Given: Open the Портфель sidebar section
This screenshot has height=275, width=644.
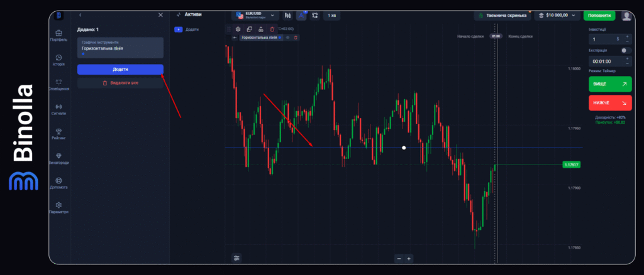Looking at the screenshot, I should pyautogui.click(x=58, y=35).
